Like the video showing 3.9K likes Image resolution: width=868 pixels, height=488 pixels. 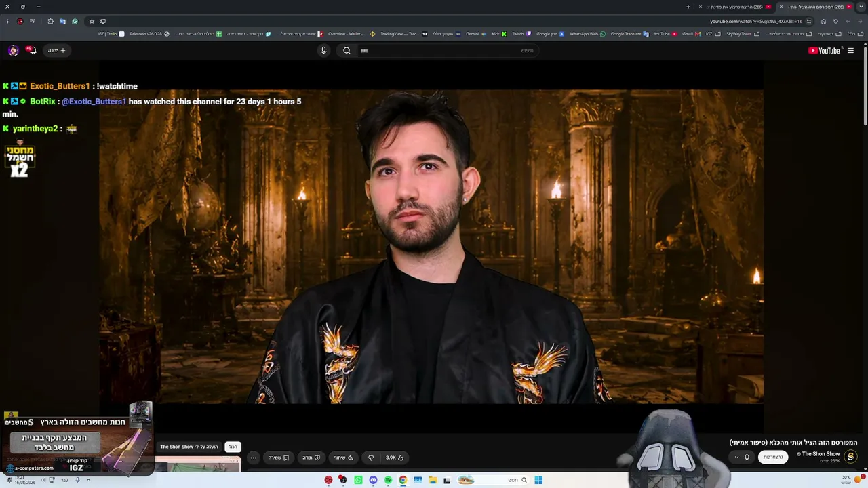point(395,457)
